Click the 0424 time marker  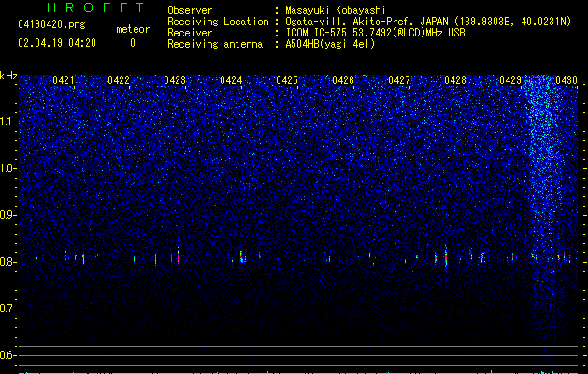tap(231, 80)
